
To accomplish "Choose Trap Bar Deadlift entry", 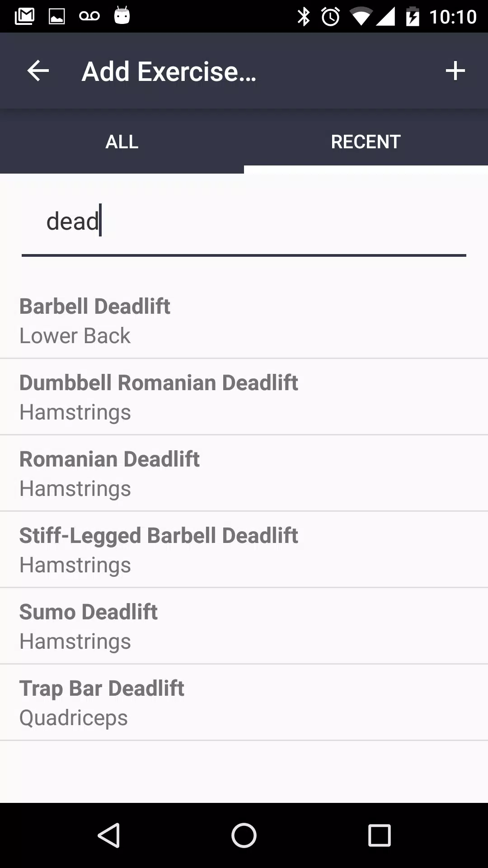I will [x=244, y=703].
